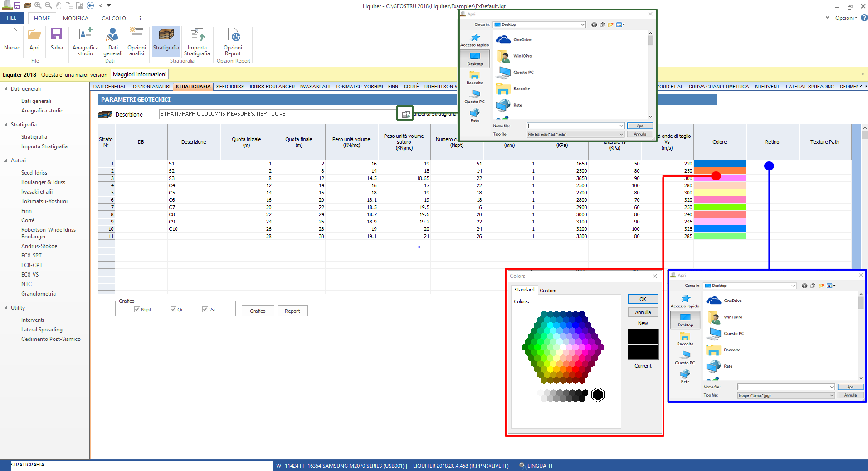The width and height of the screenshot is (868, 471).
Task: Click the Zoom Out magnifier icon
Action: pos(48,5)
